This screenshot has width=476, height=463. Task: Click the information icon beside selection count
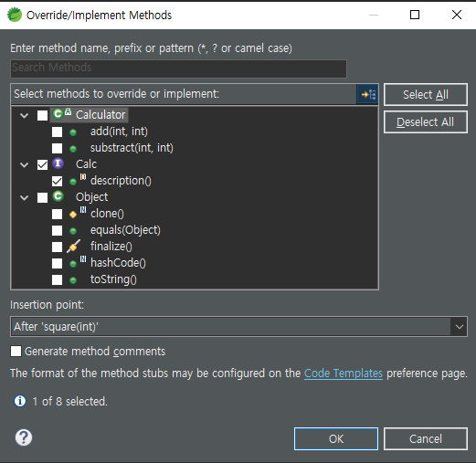[20, 401]
